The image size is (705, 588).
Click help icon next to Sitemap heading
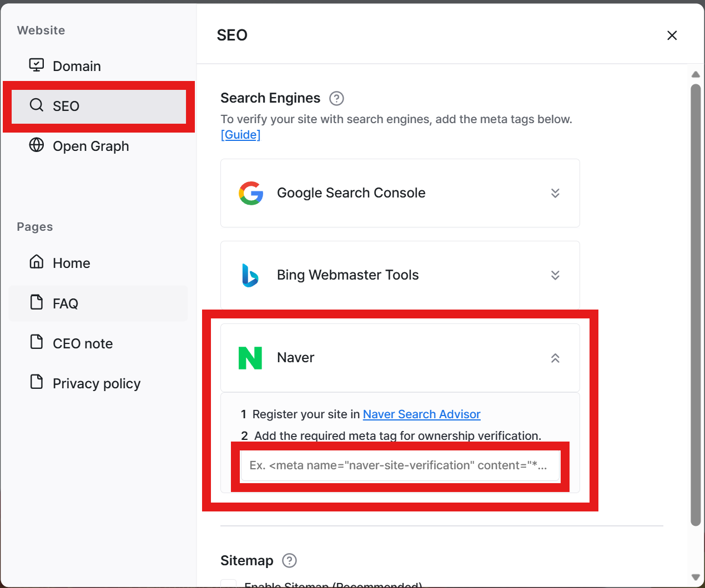pos(290,560)
